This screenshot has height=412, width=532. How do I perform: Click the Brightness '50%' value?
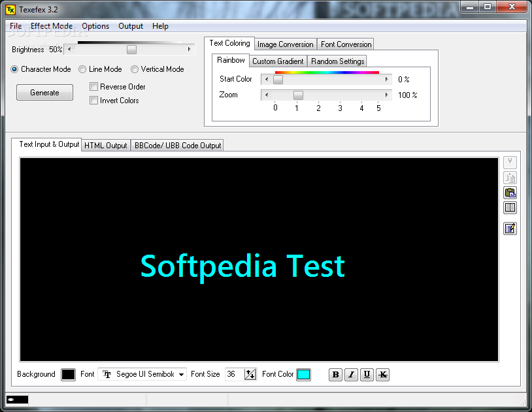click(x=56, y=50)
